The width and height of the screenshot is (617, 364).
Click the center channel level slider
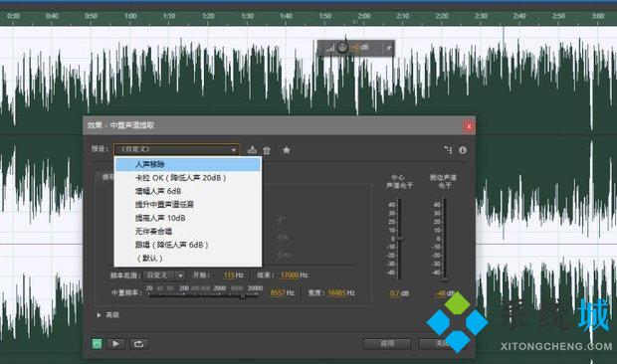pyautogui.click(x=400, y=239)
